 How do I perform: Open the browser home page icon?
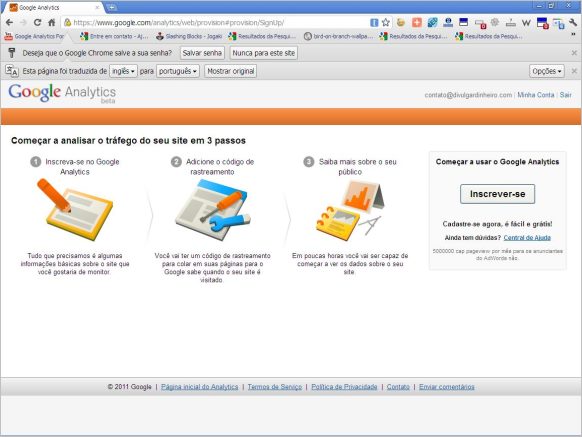point(52,23)
